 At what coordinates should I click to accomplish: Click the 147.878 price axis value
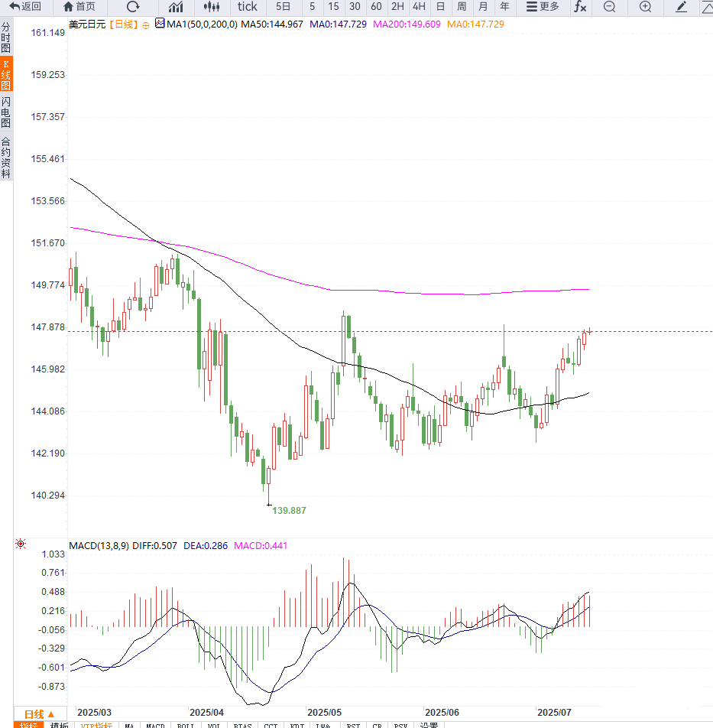48,327
